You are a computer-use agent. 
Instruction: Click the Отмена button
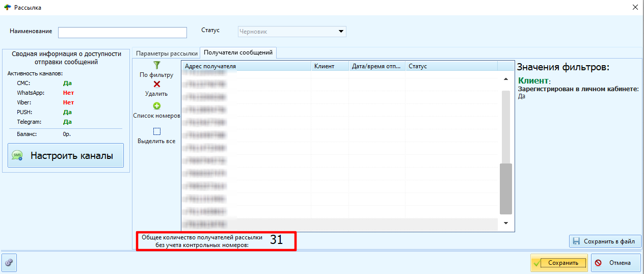pos(615,263)
